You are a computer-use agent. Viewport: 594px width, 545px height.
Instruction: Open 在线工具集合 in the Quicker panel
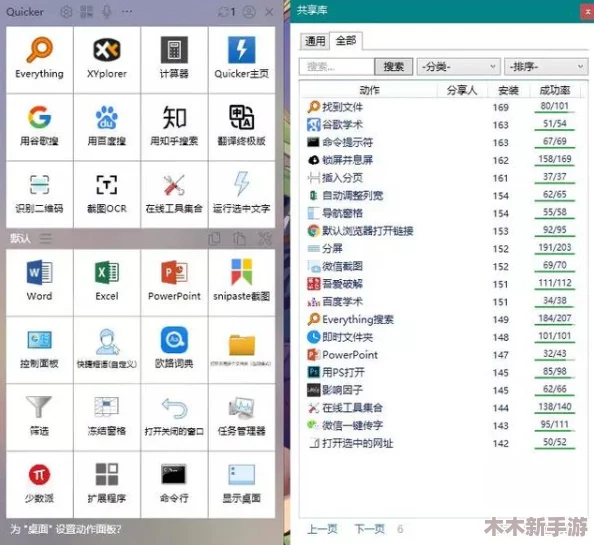[x=174, y=194]
